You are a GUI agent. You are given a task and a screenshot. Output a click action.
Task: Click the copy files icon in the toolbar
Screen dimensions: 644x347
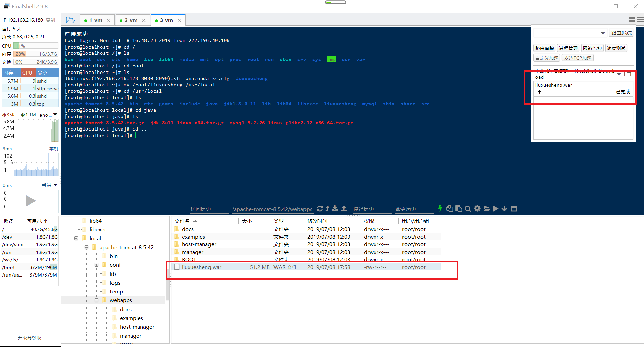(x=449, y=208)
